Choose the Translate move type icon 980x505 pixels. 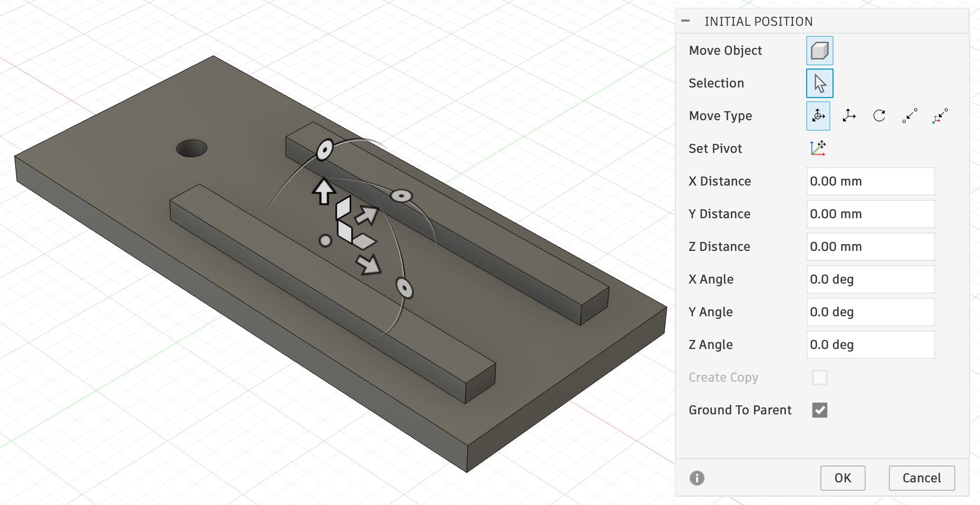849,116
